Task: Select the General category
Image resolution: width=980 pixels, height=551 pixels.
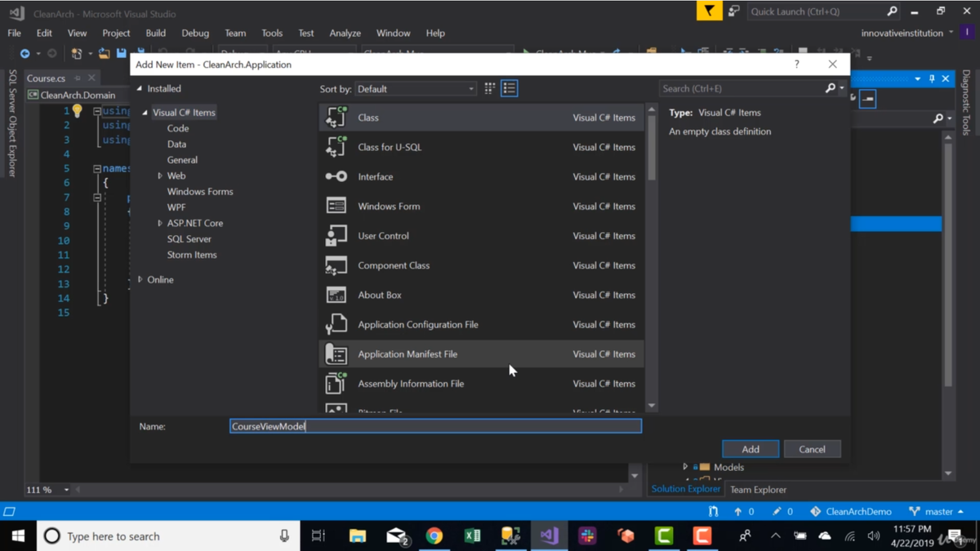Action: 182,160
